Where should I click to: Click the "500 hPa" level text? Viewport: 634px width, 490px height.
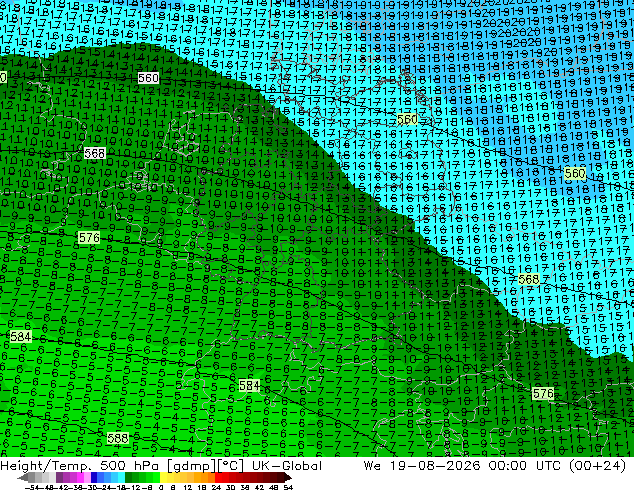(131, 466)
